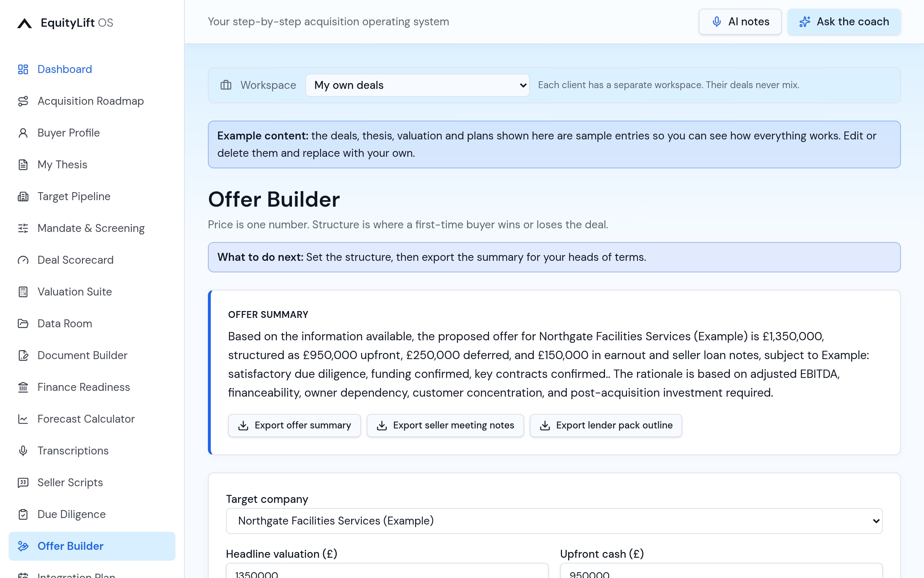Open Data Room in sidebar
The height and width of the screenshot is (578, 924).
point(92,323)
